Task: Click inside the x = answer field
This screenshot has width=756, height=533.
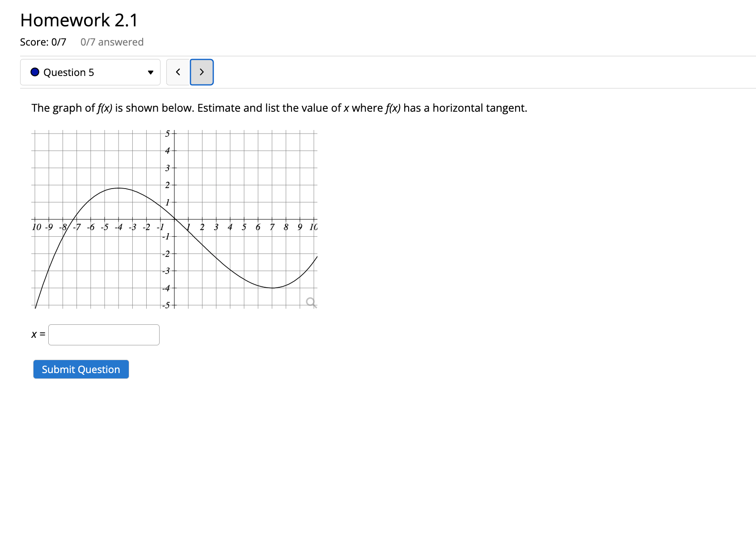Action: point(104,334)
